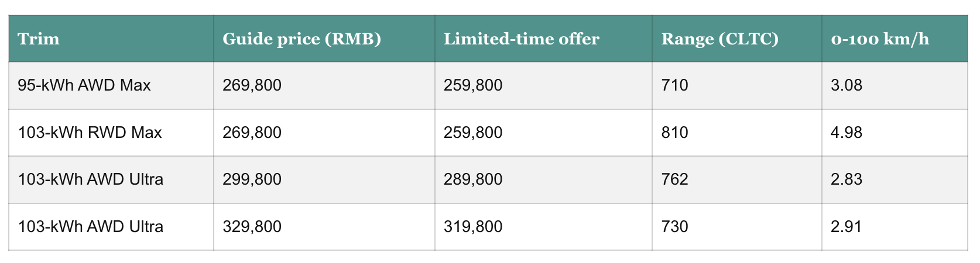The width and height of the screenshot is (980, 263).
Task: Click the 710 range cell
Action: (x=674, y=85)
